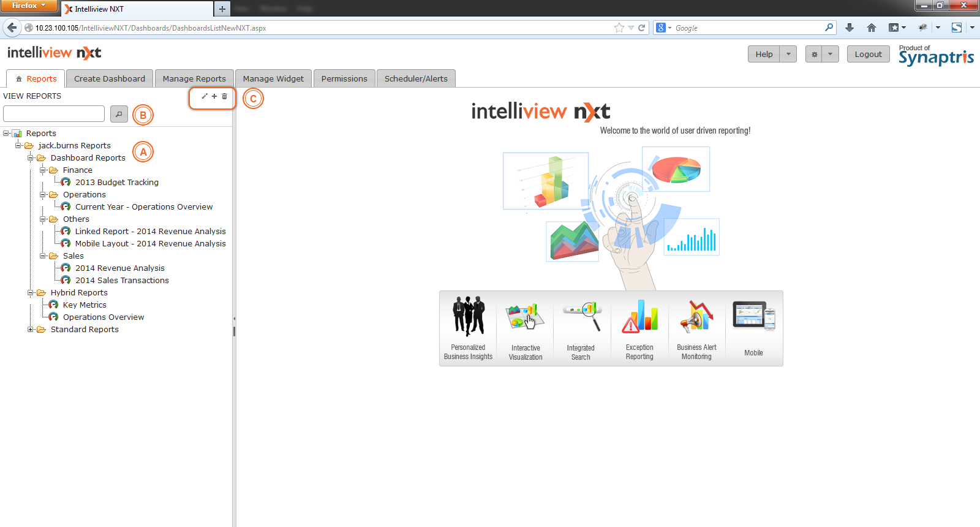Click the intelliview nxt header logo

[55, 53]
